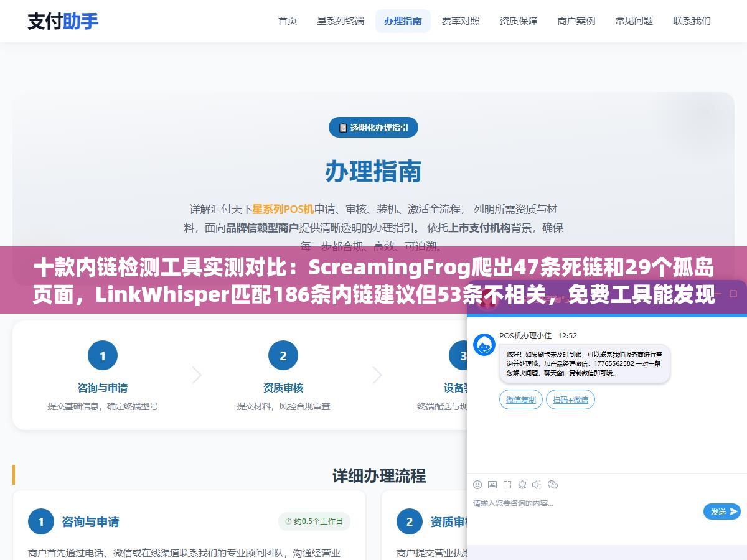
Task: Click the text 提交基础信息，确定终端型号
Action: pos(103,406)
